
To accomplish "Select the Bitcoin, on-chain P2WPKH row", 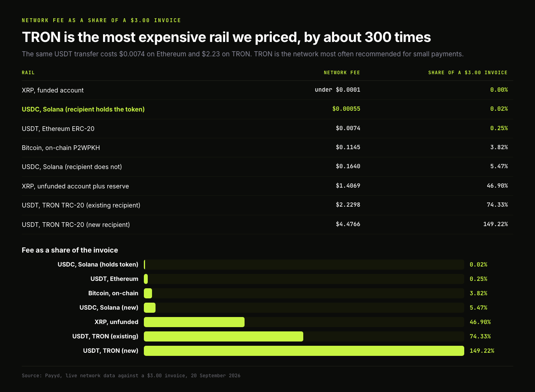I will tap(267, 148).
